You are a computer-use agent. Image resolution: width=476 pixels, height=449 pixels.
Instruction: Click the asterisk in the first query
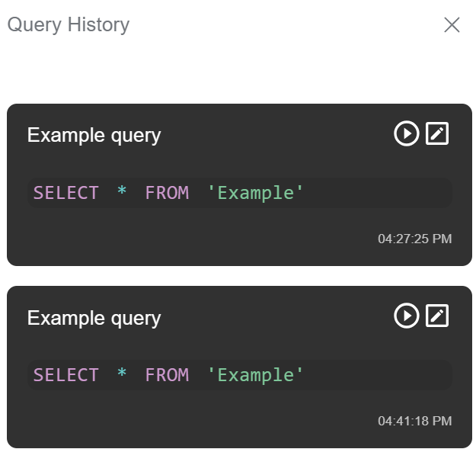[122, 193]
